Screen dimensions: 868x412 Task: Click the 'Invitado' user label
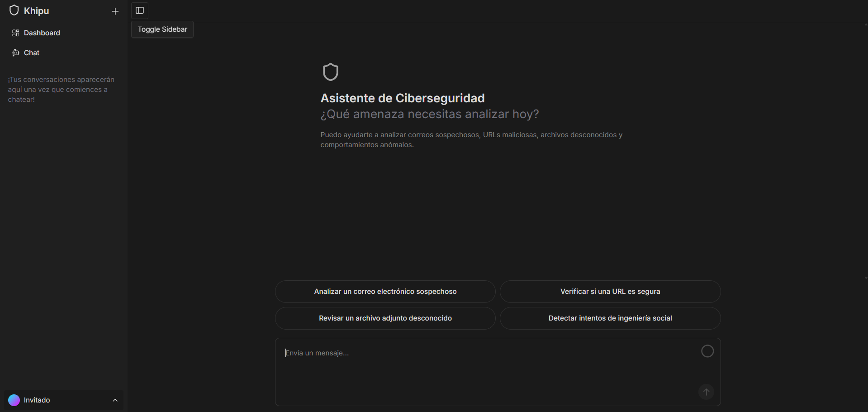tap(37, 400)
